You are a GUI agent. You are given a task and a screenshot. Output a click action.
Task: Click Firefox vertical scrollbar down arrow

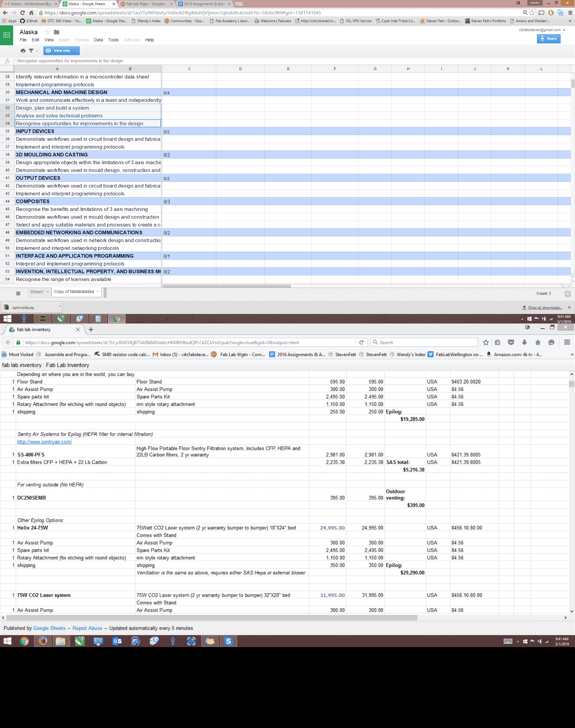(572, 611)
